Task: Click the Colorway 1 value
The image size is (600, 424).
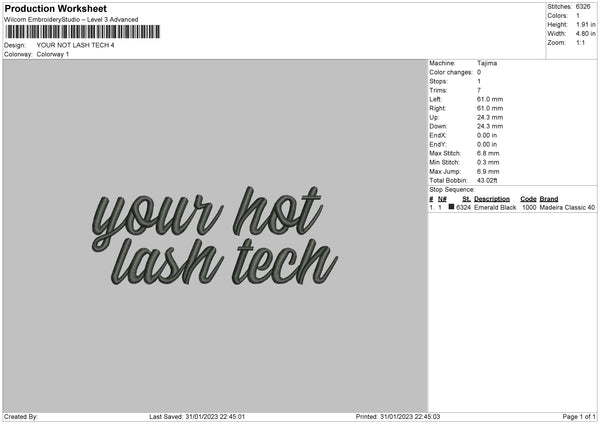Action: pos(52,54)
